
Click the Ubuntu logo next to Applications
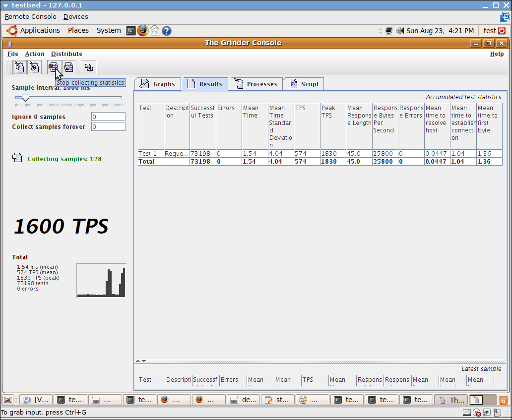[x=12, y=31]
